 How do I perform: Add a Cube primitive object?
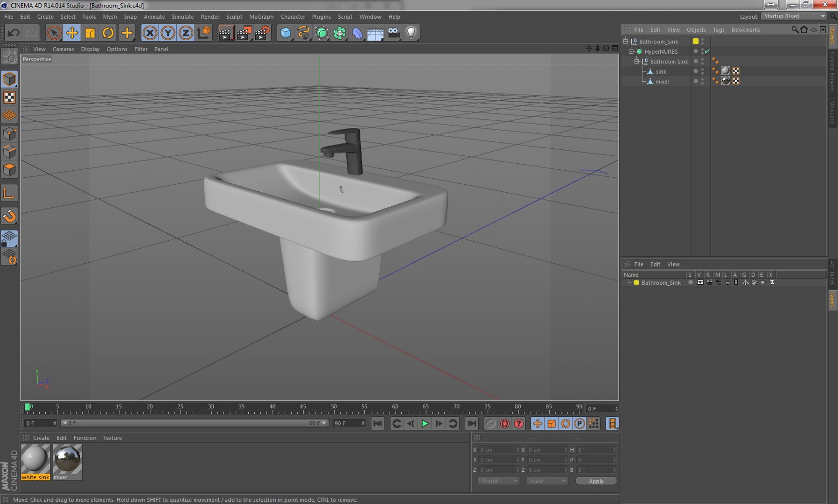[286, 33]
